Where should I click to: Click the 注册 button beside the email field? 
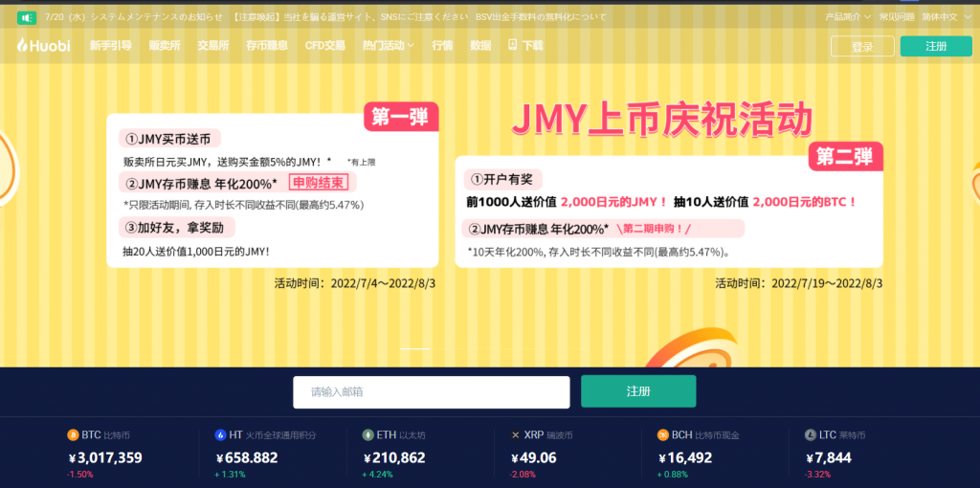click(x=638, y=391)
